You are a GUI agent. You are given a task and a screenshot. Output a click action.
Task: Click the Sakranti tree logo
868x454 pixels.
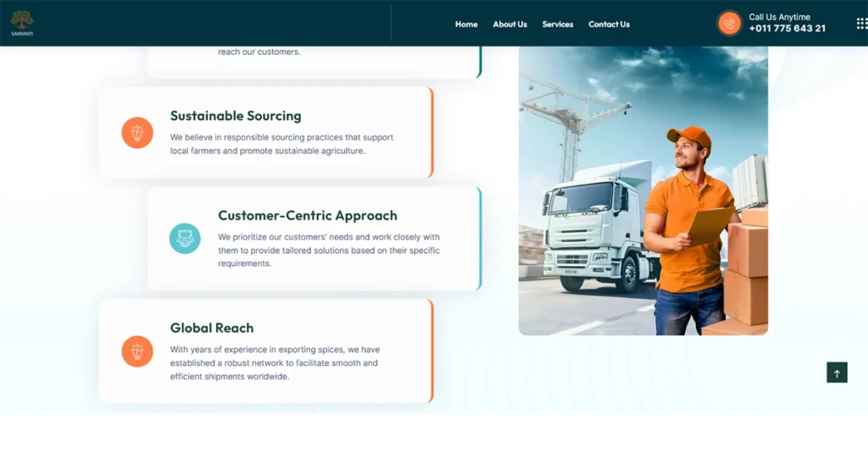(21, 23)
